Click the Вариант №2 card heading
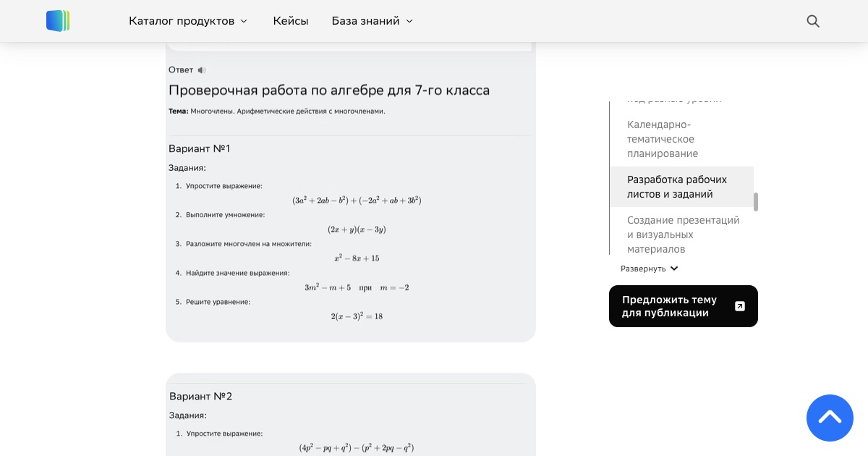Viewport: 868px width, 456px height. (201, 396)
